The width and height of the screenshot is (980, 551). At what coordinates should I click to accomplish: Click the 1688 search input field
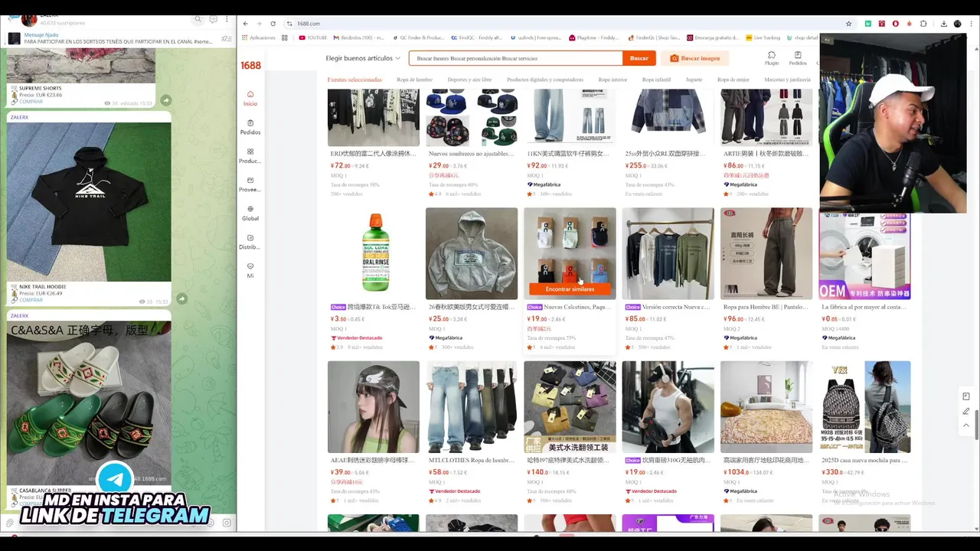point(515,58)
